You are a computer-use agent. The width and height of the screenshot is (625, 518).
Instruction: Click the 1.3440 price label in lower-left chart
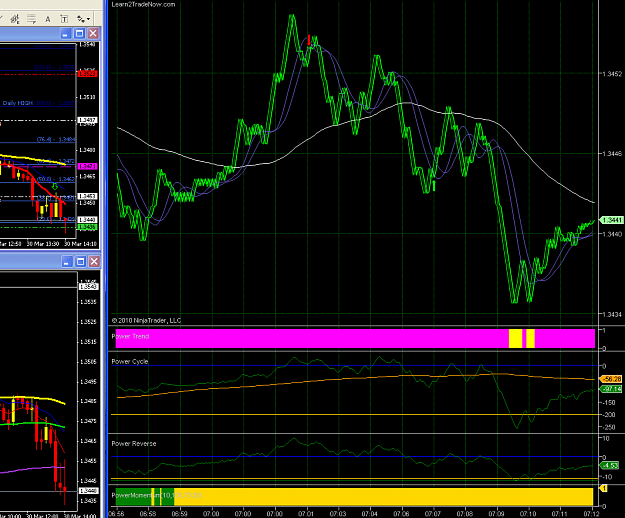[88, 491]
